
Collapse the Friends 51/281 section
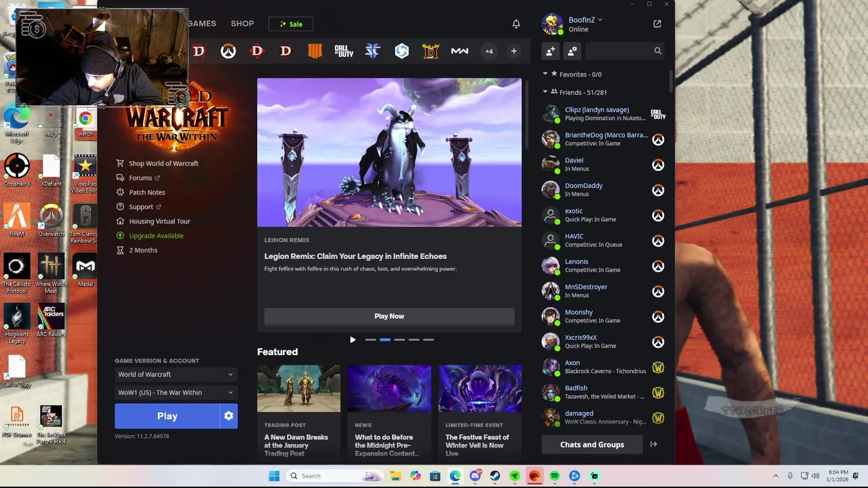click(x=545, y=92)
